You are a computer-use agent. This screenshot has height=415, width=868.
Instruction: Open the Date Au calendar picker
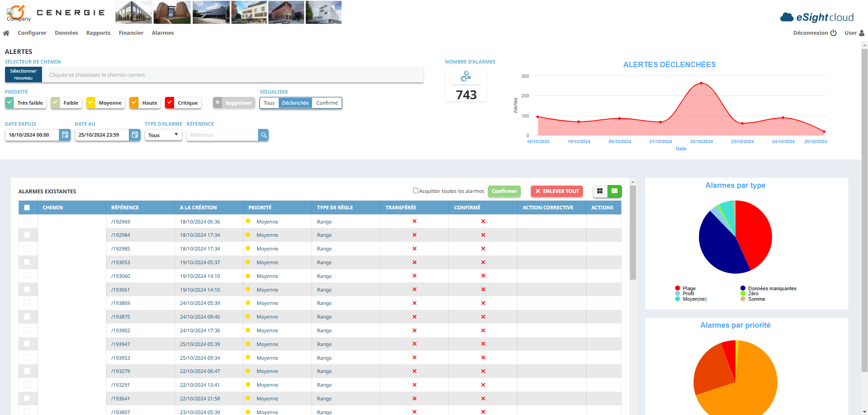click(x=135, y=135)
